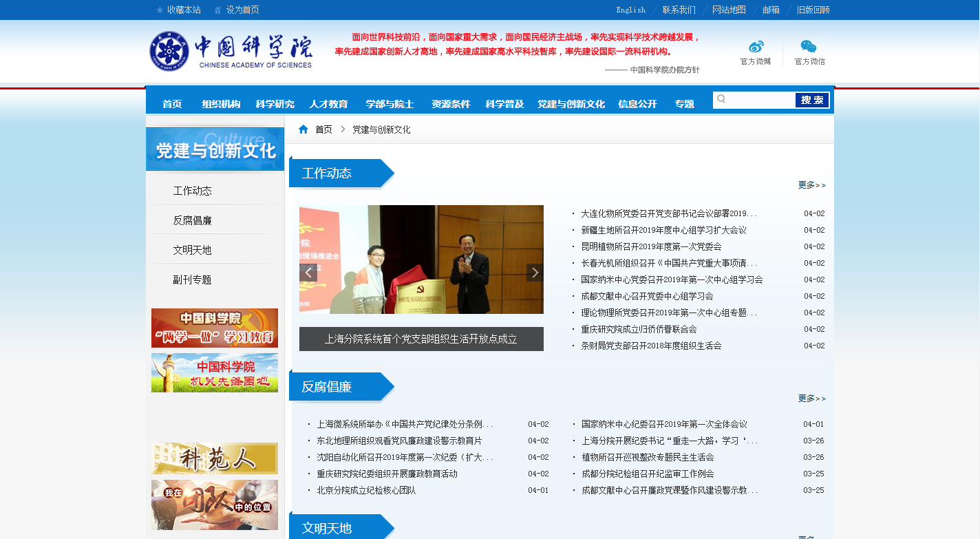Click the official Weibo icon
The width and height of the screenshot is (980, 539).
pos(756,47)
